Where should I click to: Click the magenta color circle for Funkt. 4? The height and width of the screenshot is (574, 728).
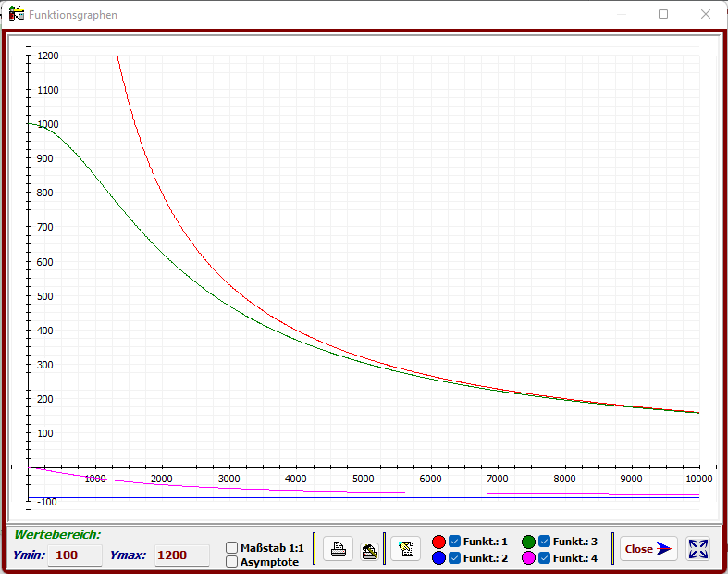(x=528, y=558)
